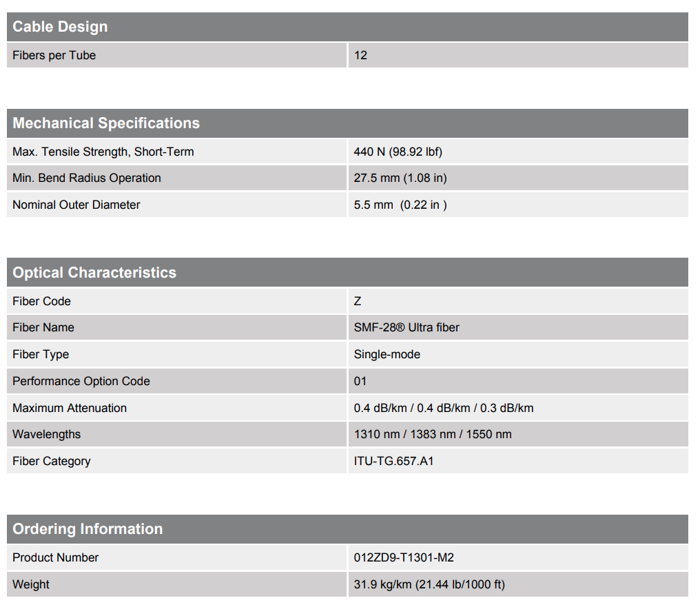Click the product number 012ZD9-T1301-M2
The width and height of the screenshot is (700, 607).
click(x=404, y=557)
